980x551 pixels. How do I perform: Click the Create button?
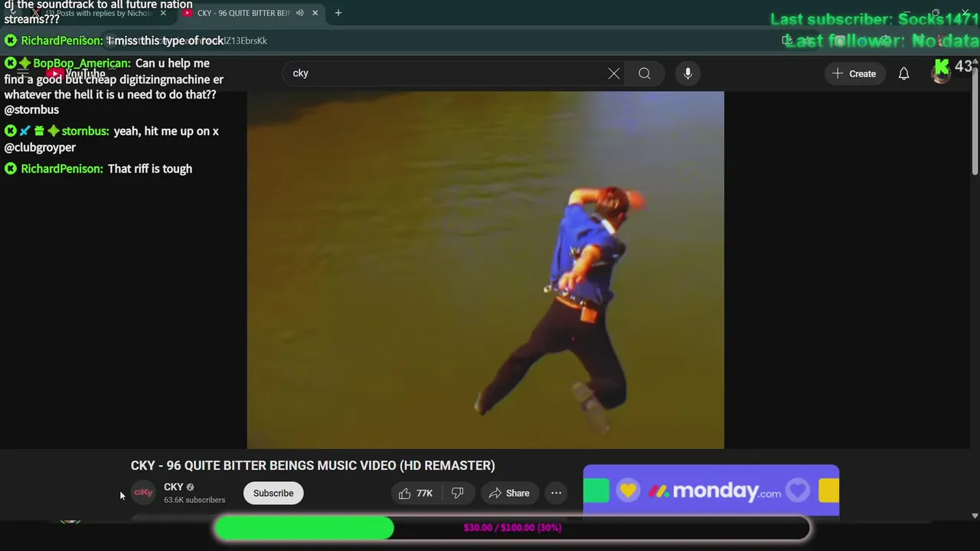[854, 73]
